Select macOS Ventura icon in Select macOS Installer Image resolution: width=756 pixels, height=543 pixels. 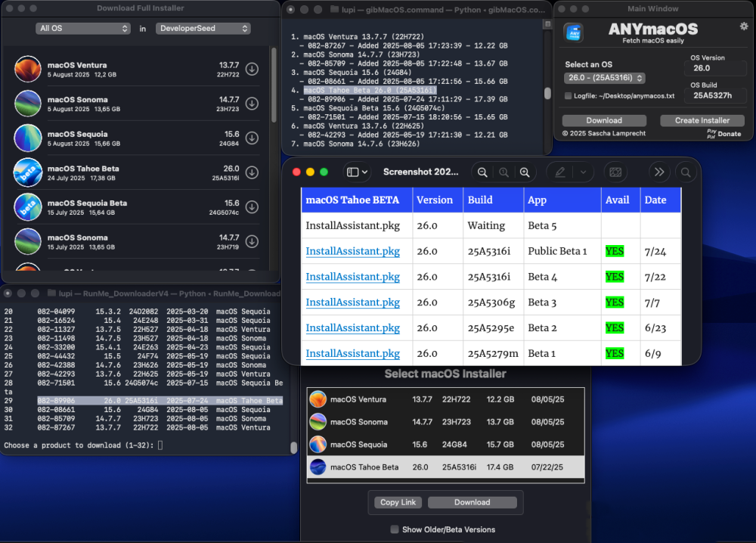pos(318,399)
